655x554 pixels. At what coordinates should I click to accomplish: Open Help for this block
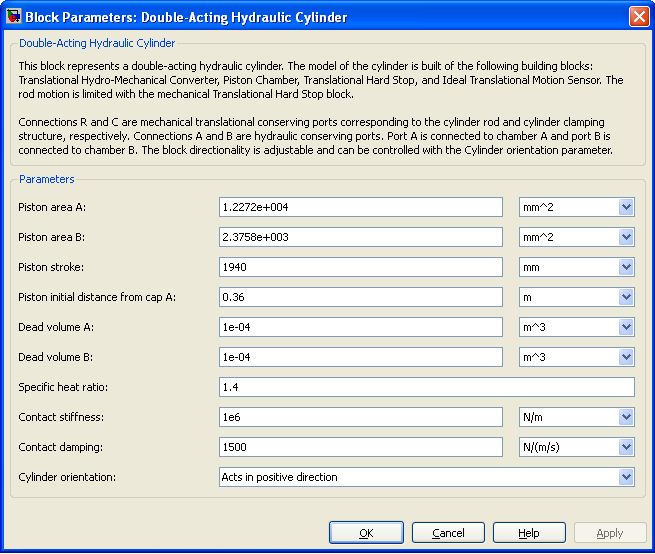click(529, 533)
